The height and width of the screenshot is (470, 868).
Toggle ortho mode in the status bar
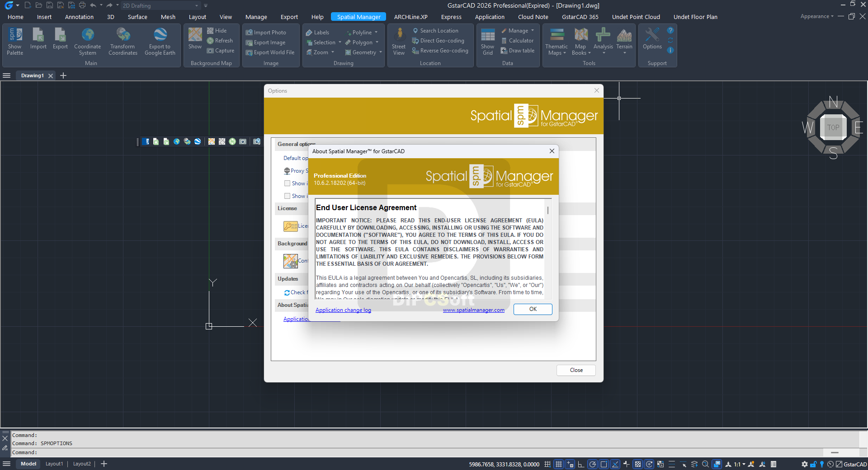click(x=581, y=464)
